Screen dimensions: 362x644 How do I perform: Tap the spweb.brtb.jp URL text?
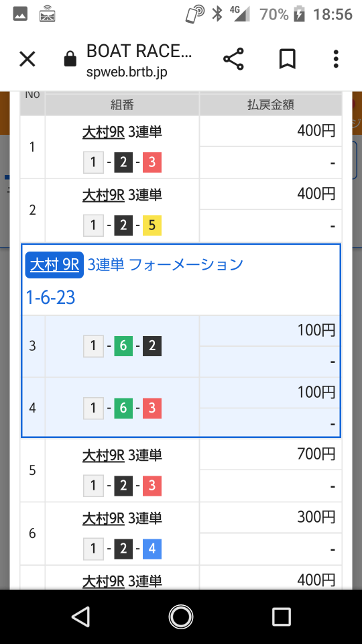(127, 72)
